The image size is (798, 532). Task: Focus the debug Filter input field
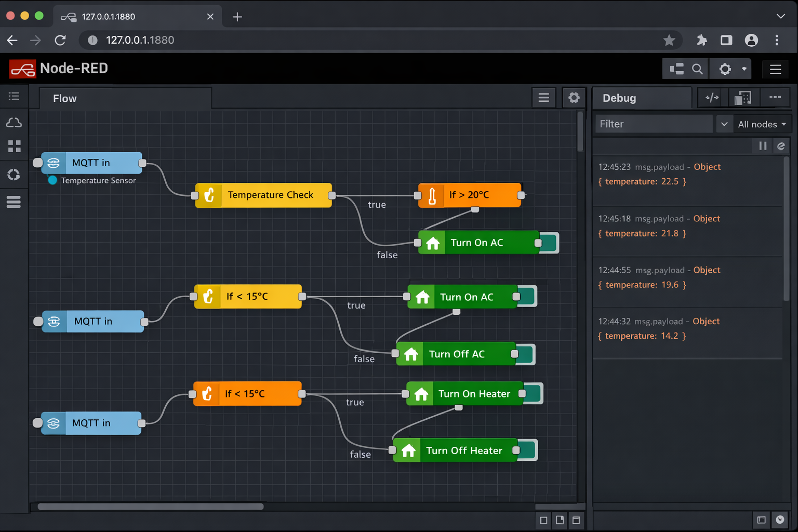pos(654,124)
